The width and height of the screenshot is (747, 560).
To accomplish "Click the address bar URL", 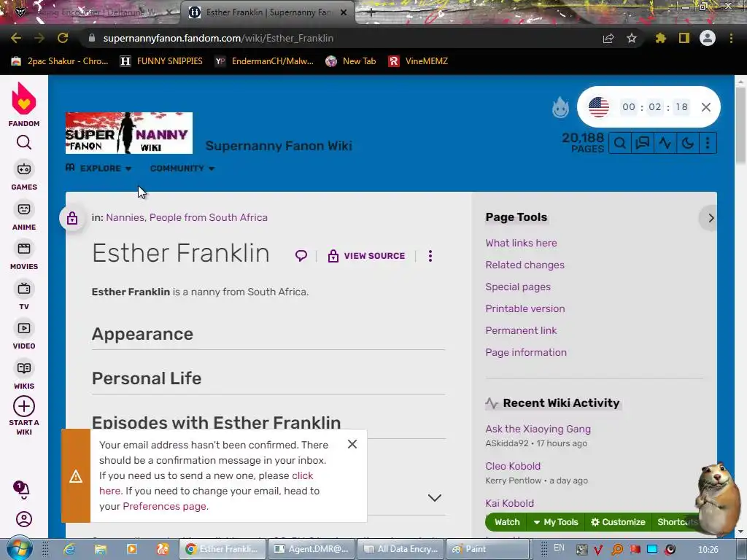I will pos(218,38).
